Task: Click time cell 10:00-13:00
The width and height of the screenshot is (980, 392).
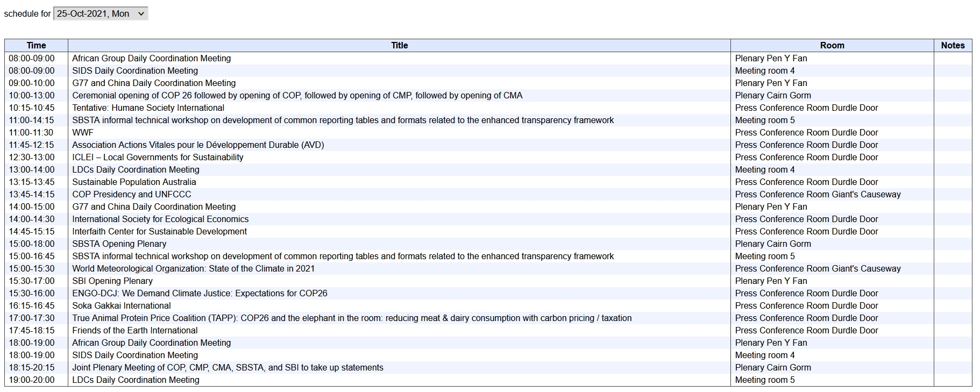Action: click(x=32, y=95)
